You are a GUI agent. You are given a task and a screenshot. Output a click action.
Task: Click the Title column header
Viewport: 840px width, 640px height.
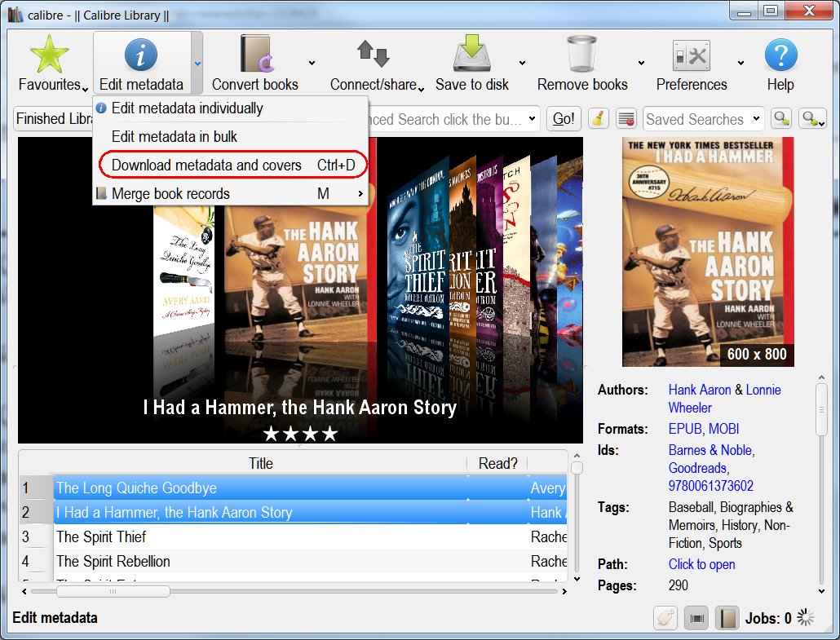pos(260,463)
